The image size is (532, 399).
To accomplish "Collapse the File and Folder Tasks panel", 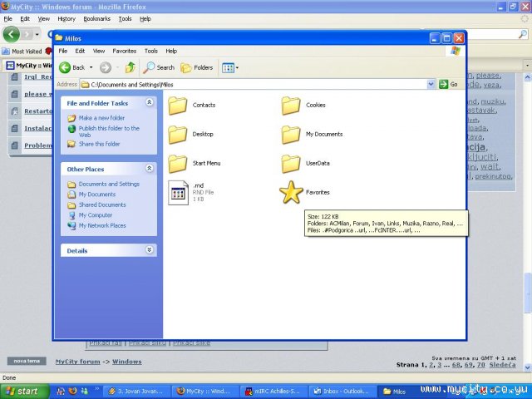I will tap(150, 102).
